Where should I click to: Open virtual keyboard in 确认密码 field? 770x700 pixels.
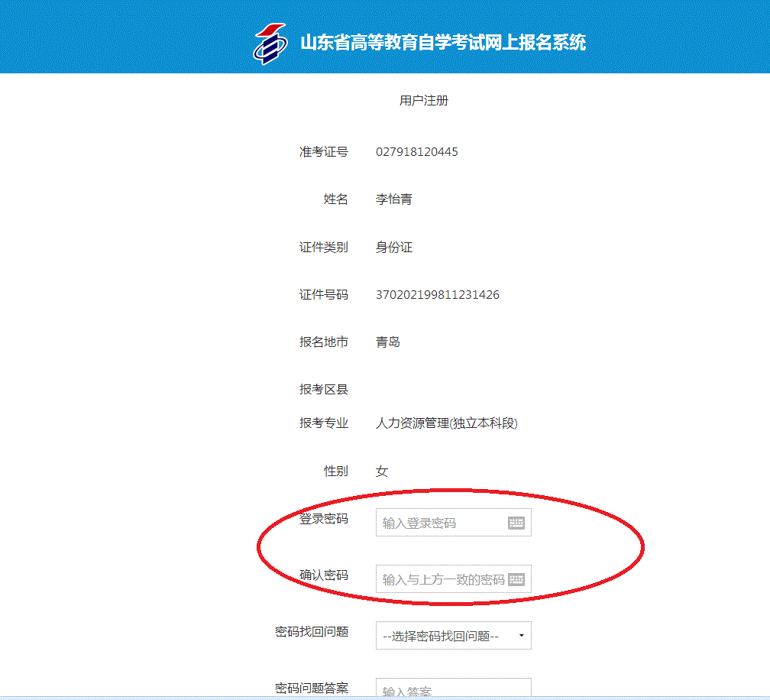(516, 579)
